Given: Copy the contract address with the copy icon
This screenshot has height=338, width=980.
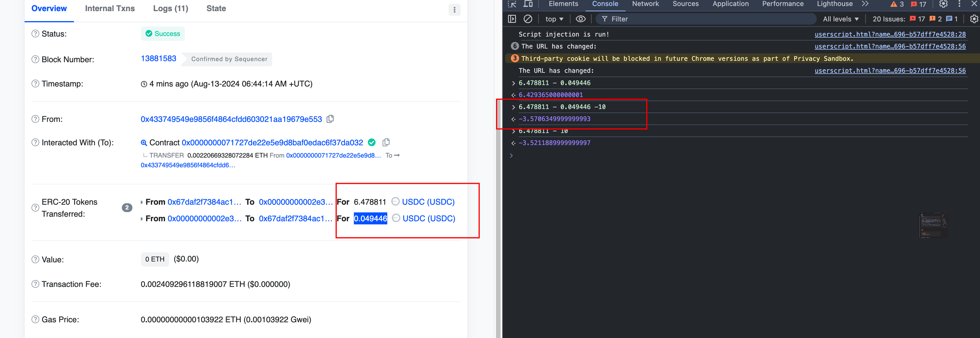Looking at the screenshot, I should pos(386,142).
